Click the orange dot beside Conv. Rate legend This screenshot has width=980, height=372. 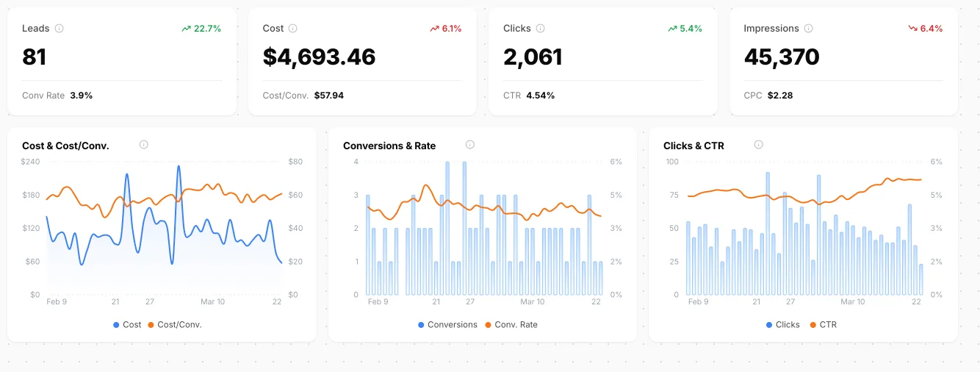pyautogui.click(x=489, y=325)
